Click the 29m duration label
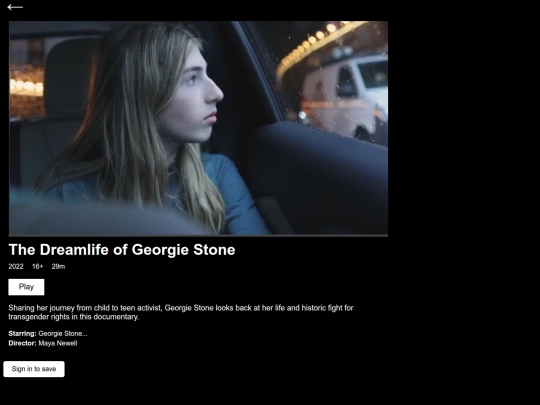 [58, 266]
